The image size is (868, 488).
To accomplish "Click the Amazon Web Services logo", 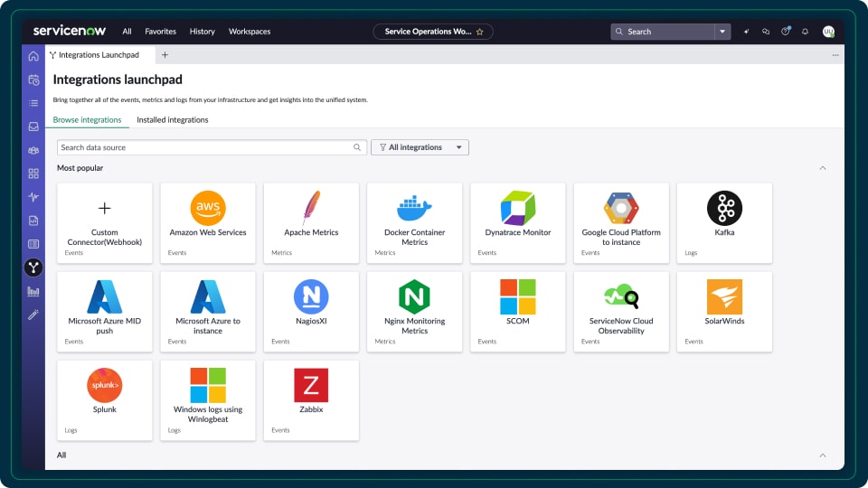I will [x=208, y=208].
